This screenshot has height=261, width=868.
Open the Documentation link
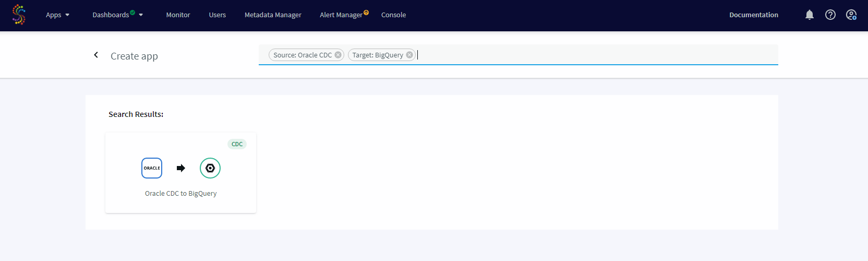click(x=754, y=15)
